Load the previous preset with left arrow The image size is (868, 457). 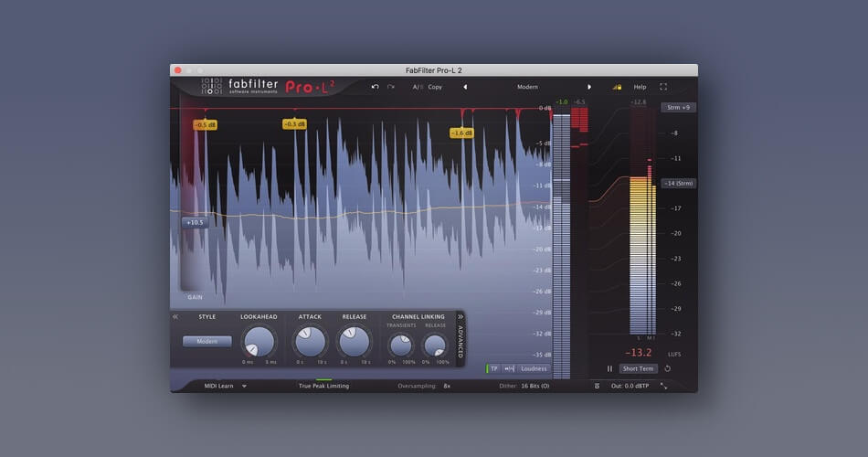[x=465, y=87]
